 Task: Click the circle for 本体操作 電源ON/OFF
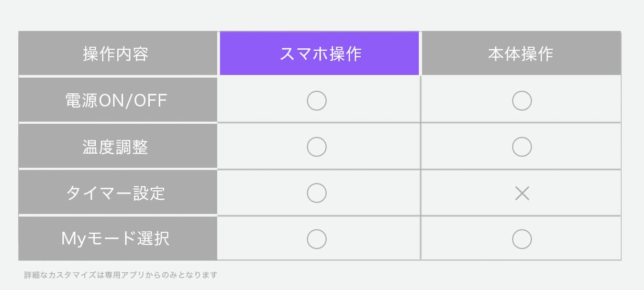click(522, 100)
